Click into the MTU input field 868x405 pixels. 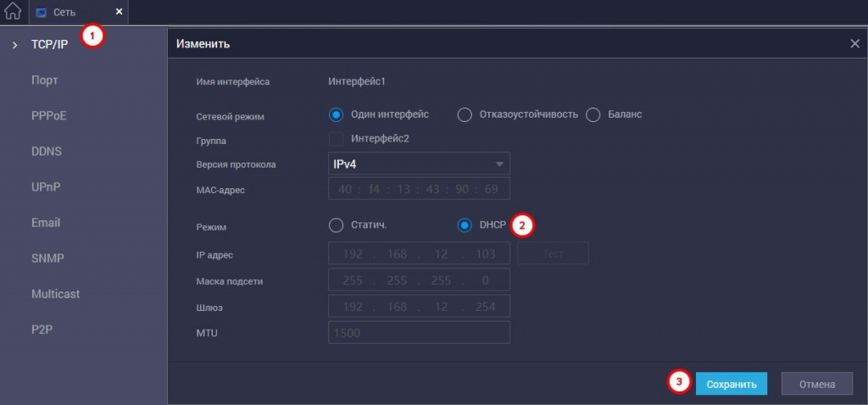pyautogui.click(x=419, y=333)
